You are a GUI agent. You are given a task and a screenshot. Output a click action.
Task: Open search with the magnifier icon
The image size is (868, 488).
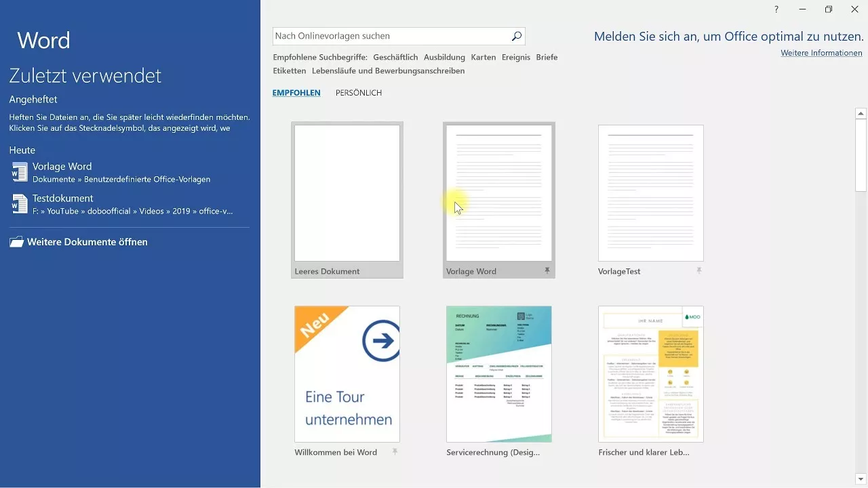[x=516, y=35]
